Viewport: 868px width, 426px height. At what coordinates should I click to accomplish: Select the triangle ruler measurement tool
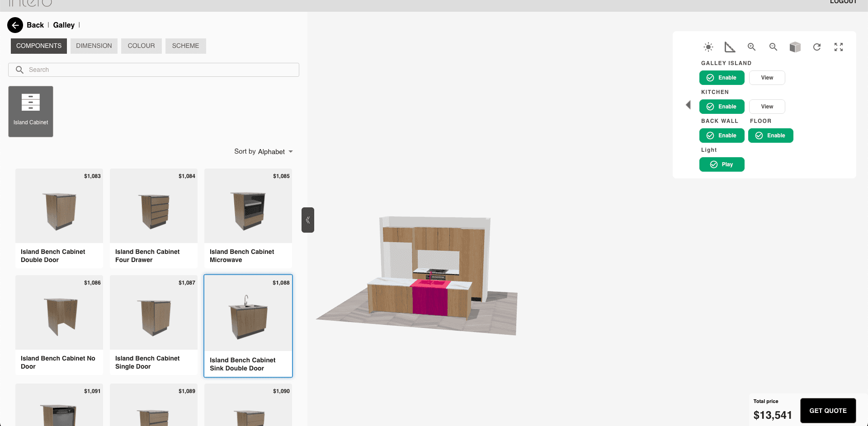[730, 47]
